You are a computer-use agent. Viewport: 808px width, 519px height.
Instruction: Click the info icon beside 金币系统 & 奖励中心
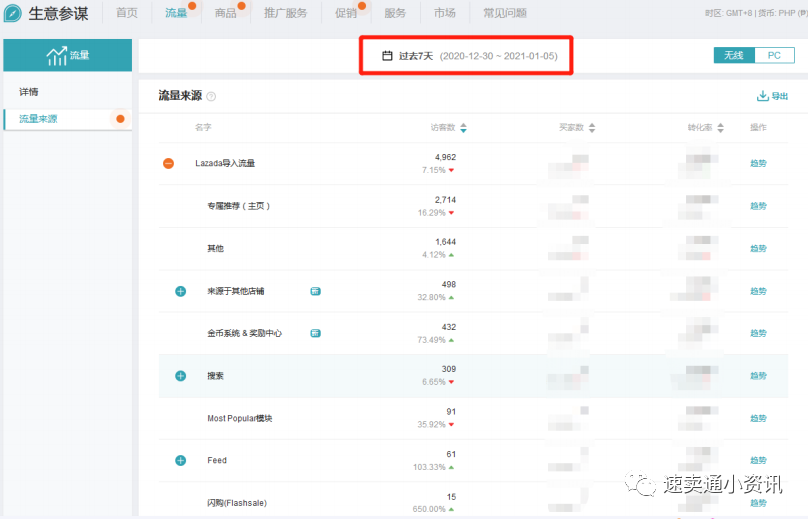[315, 333]
